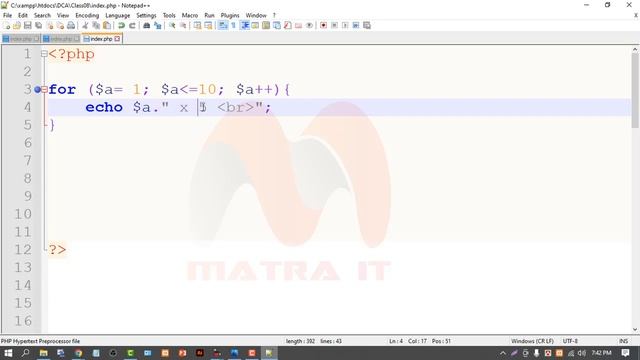Viewport: 640px width, 360px height.
Task: Open the Tools menu
Action: pyautogui.click(x=169, y=15)
